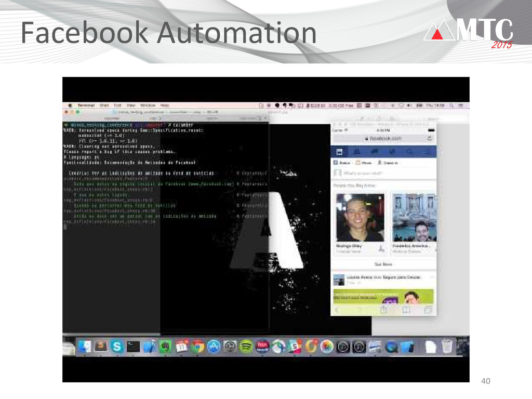Open the Shell menu
532x399 pixels.
pos(104,105)
